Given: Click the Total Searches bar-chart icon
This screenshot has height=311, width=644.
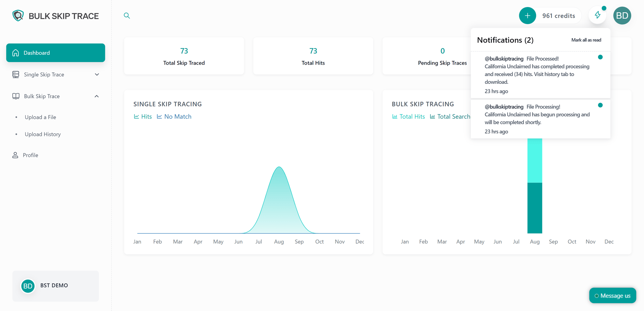Looking at the screenshot, I should 432,116.
